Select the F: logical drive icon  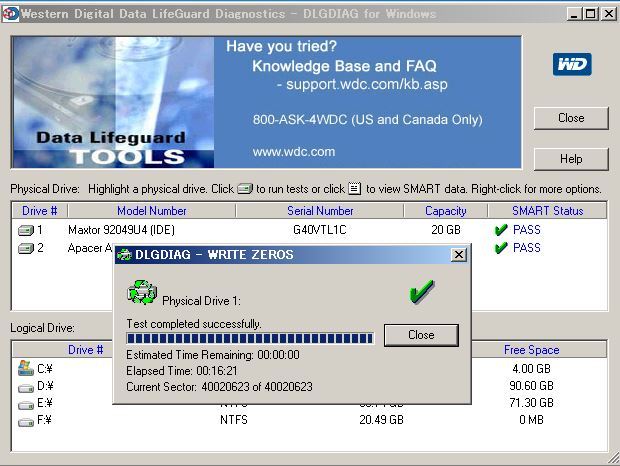26,422
